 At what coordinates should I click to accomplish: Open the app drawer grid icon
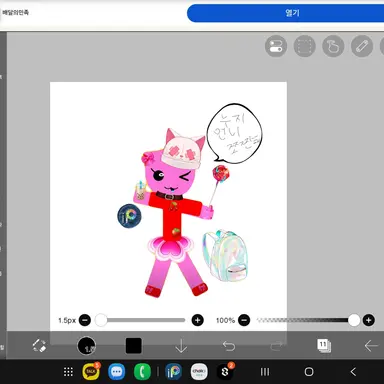coord(68,372)
